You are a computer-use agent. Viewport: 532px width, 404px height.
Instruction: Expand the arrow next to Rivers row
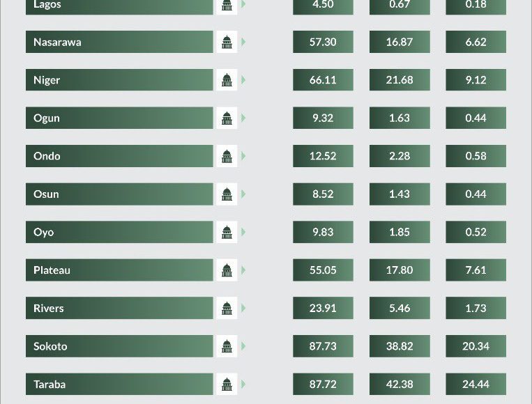(x=243, y=308)
